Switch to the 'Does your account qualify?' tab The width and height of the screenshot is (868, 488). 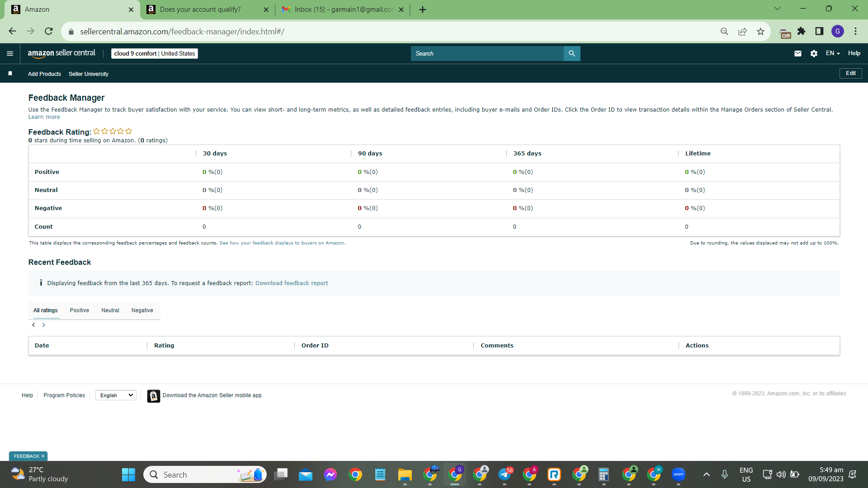click(208, 9)
